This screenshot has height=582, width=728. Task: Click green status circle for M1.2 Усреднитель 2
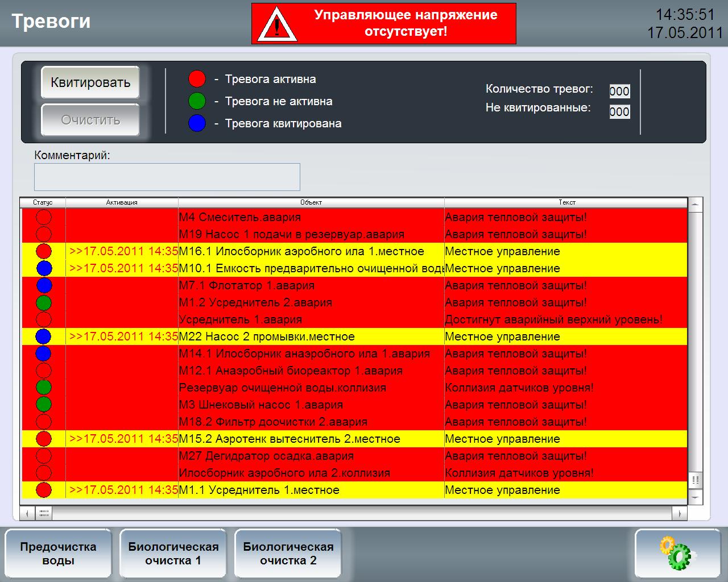pyautogui.click(x=44, y=302)
